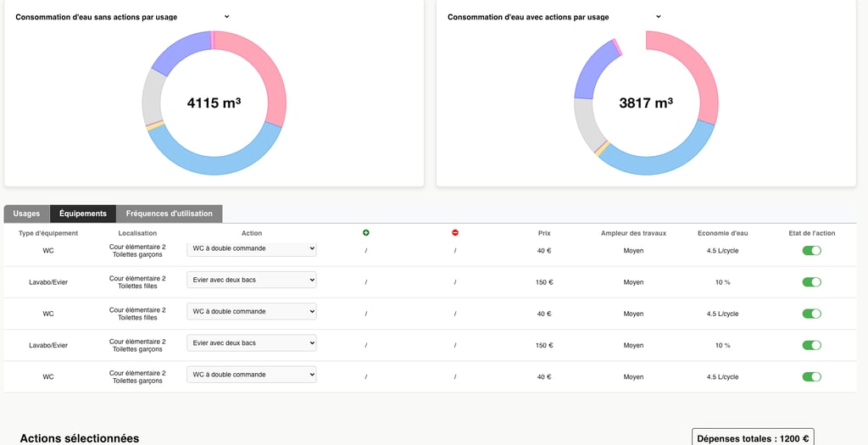This screenshot has width=868, height=445.
Task: Click the Economie d'eau column header
Action: 722,234
